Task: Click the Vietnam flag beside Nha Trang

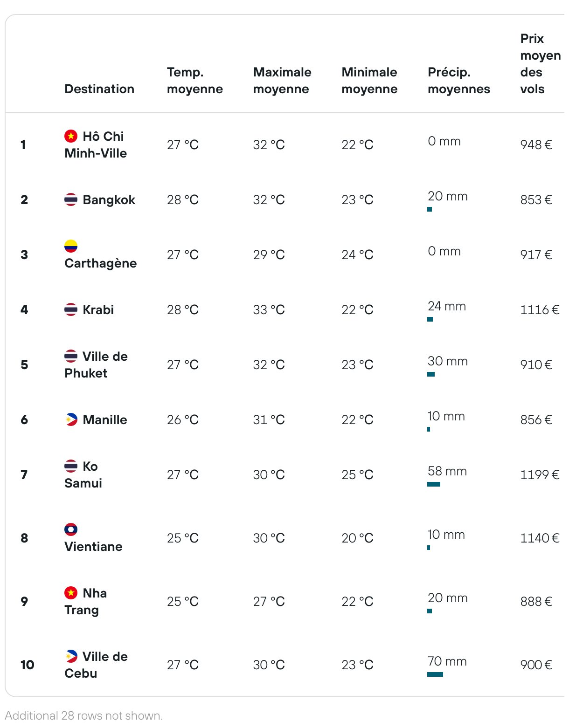Action: tap(71, 593)
